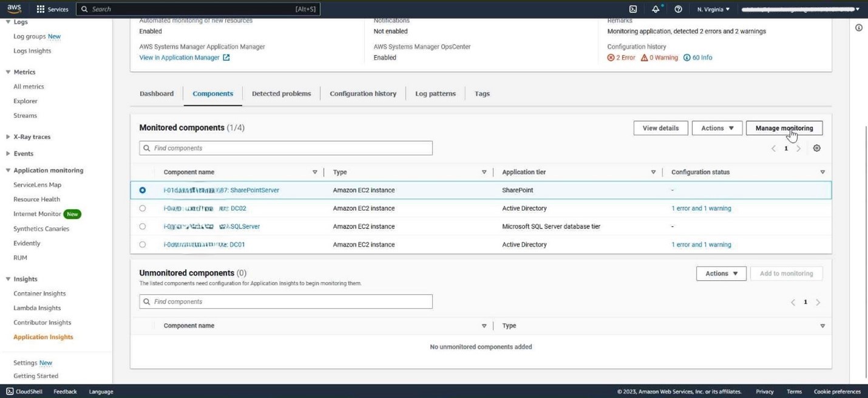868x398 pixels.
Task: Click the CloudShell icon in footer
Action: click(10, 391)
